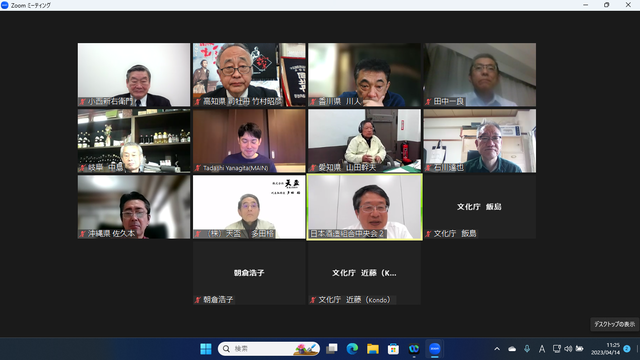Open Task View from the taskbar
The width and height of the screenshot is (640, 360).
coord(332,349)
